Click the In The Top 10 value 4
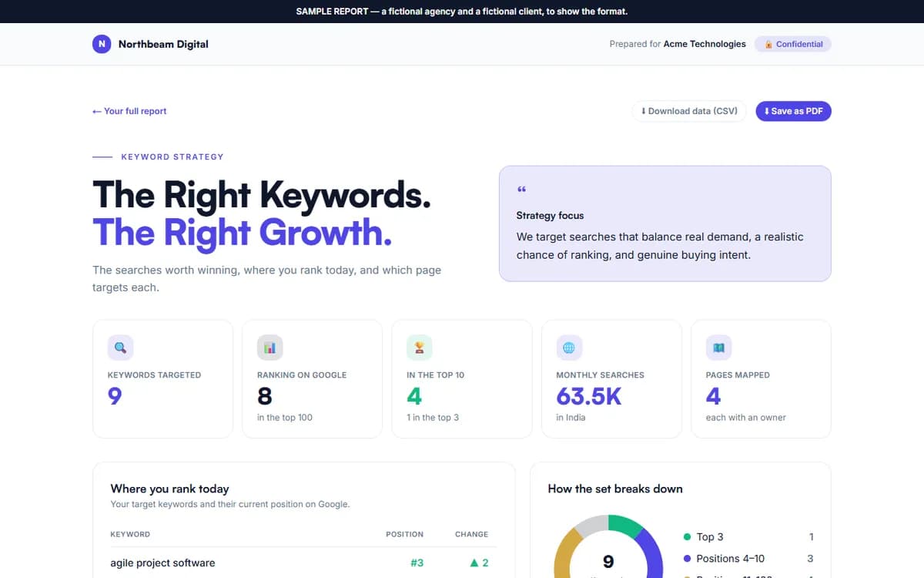This screenshot has width=924, height=578. (414, 396)
